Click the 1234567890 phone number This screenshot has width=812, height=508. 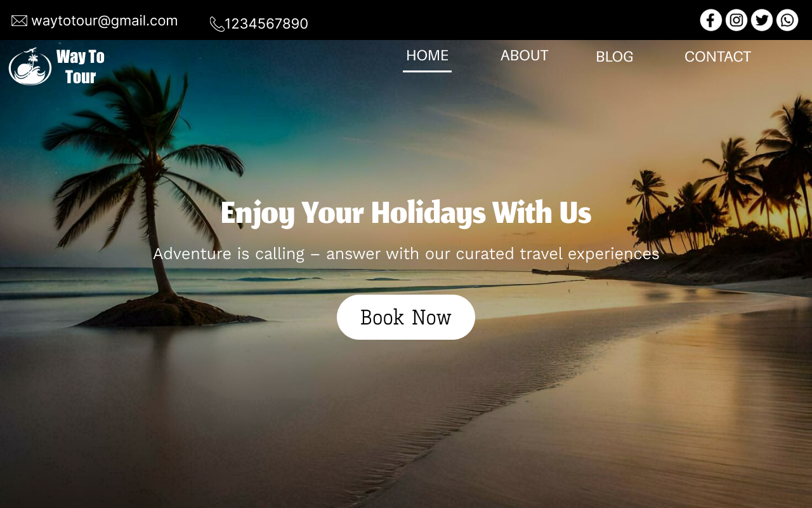(266, 23)
